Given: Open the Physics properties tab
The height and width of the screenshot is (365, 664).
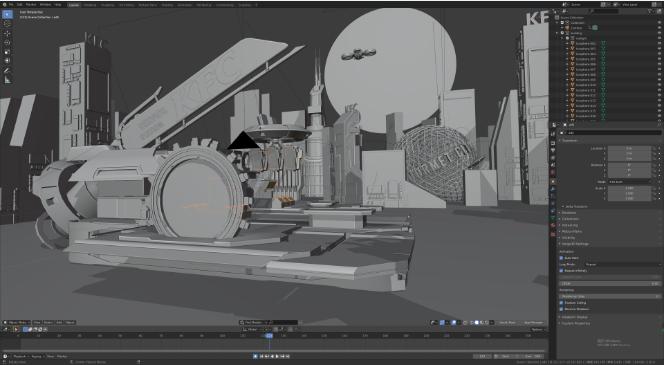Looking at the screenshot, I should coord(553,203).
